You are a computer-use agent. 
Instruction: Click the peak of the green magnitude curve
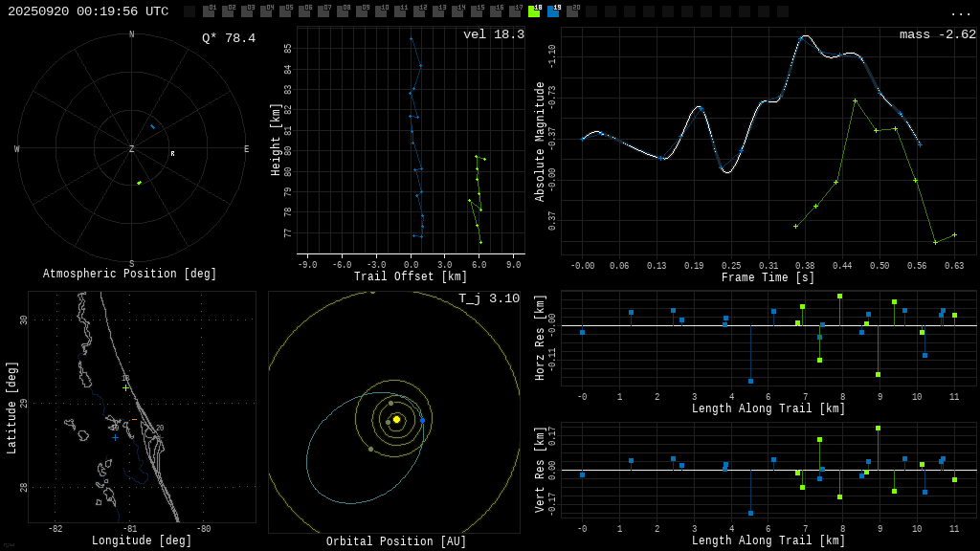855,100
